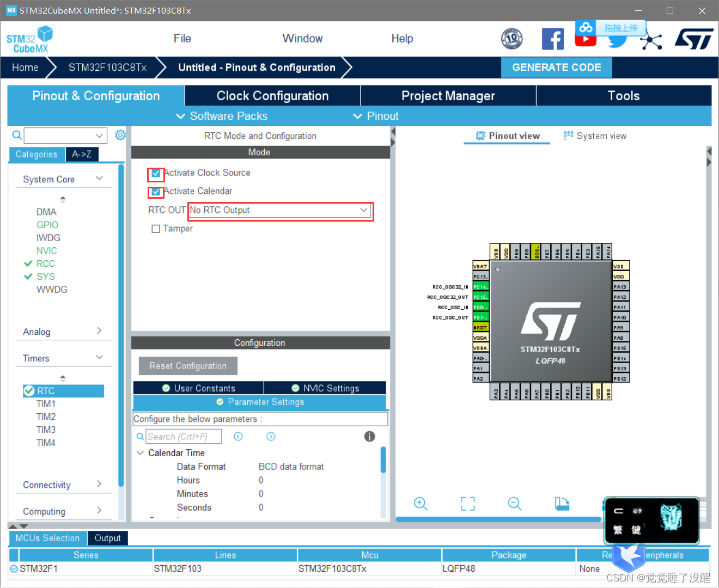Select the Pinout view tab
Image resolution: width=719 pixels, height=588 pixels.
coord(507,136)
